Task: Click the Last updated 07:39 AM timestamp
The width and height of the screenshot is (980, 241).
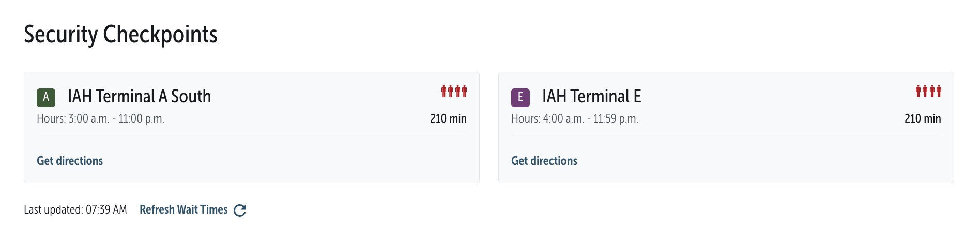Action: 75,209
